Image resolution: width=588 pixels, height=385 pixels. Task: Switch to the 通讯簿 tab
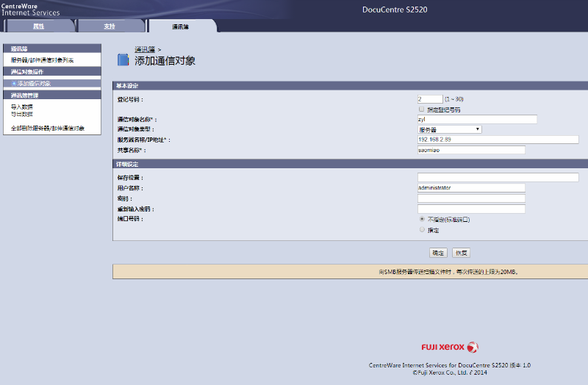pos(180,26)
